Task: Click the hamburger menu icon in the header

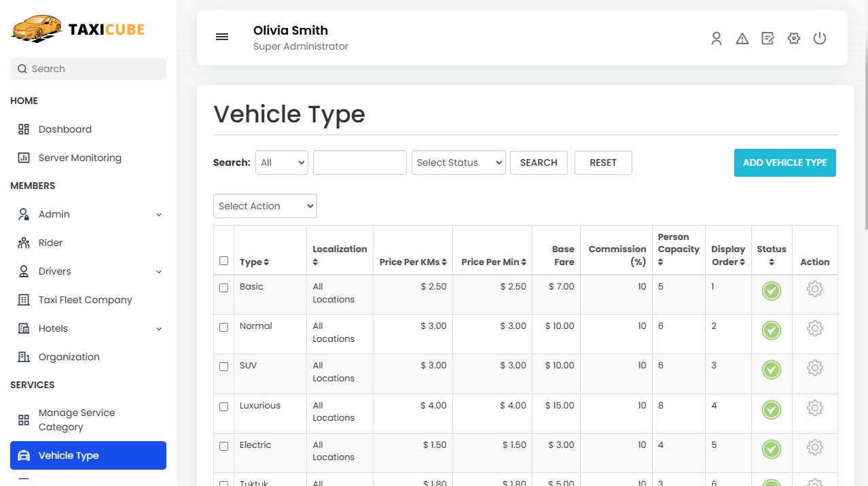Action: [222, 37]
